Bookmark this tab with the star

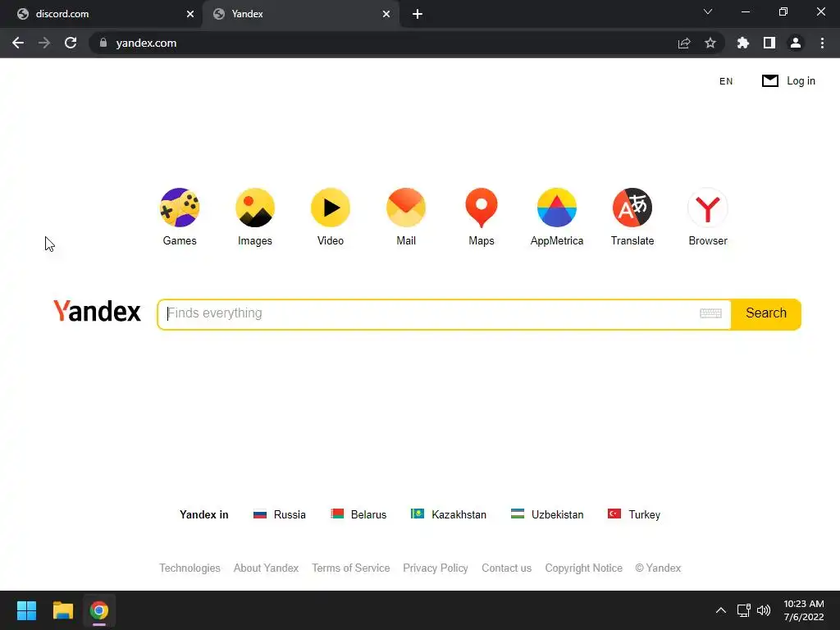(710, 43)
